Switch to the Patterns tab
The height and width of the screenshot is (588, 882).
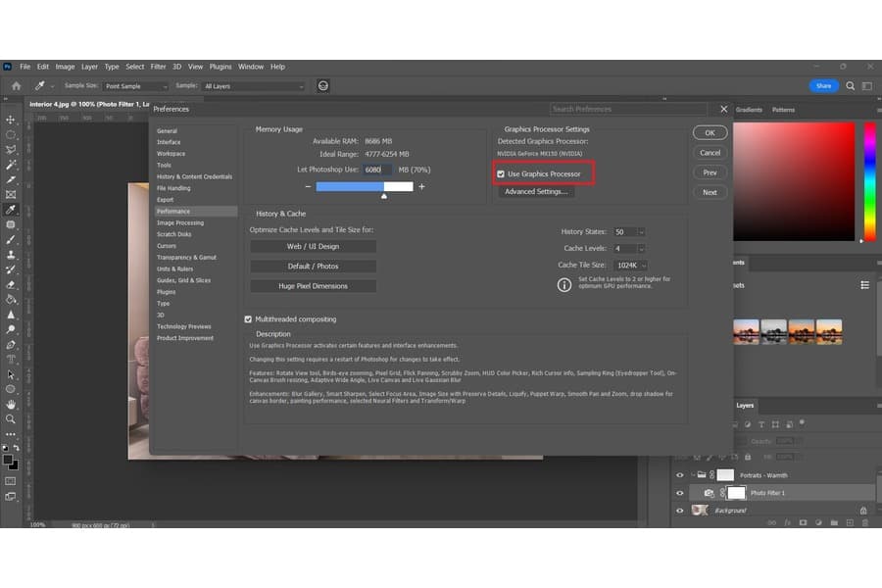[783, 110]
